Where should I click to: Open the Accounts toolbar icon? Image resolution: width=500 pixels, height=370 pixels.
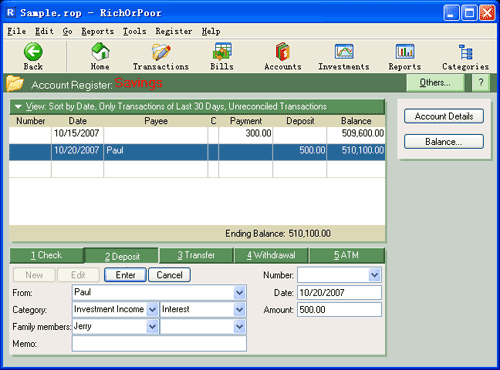click(x=283, y=52)
